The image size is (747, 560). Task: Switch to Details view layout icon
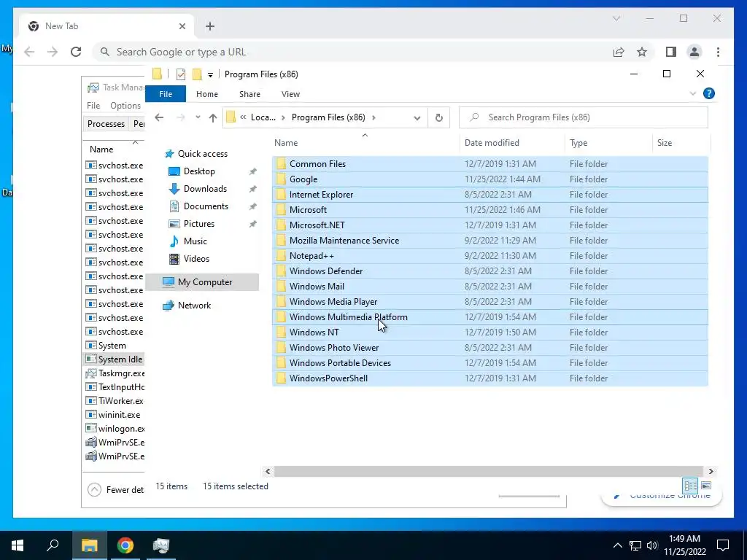coord(690,486)
